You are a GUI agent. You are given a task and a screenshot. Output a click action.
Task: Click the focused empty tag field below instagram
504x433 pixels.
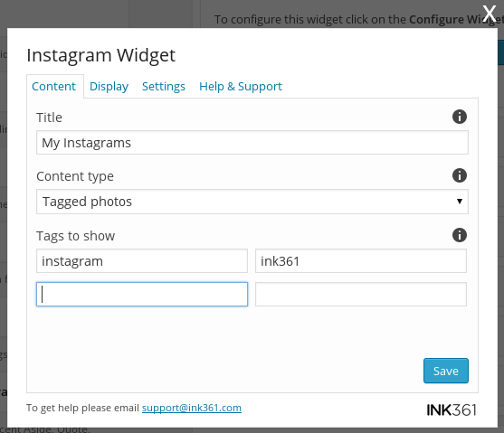tap(142, 294)
